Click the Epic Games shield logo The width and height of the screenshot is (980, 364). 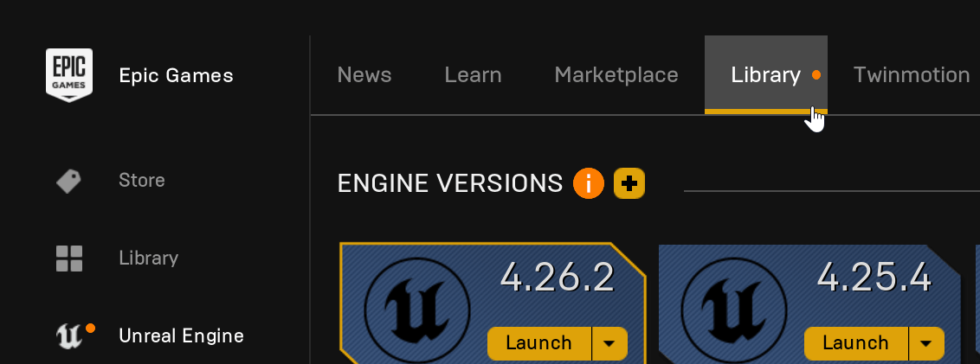[68, 75]
